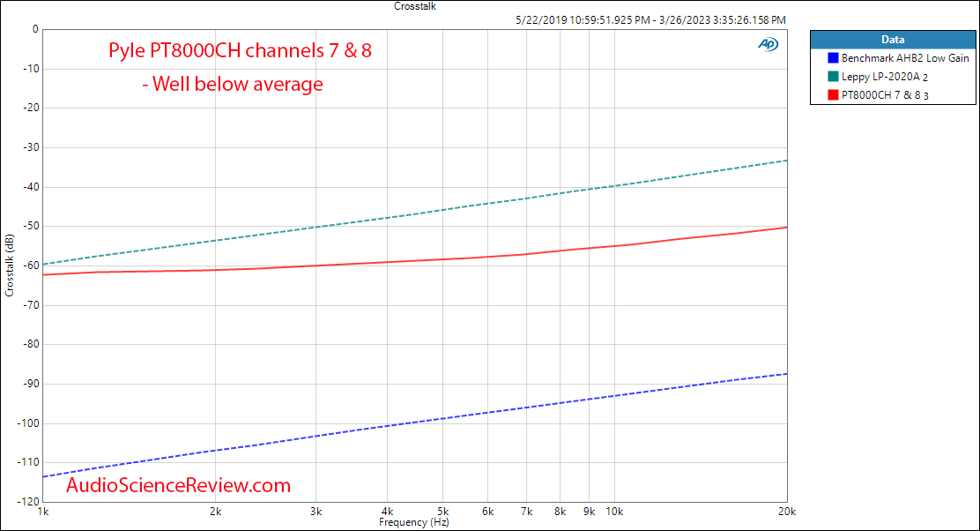Click the '4k' frequency tick label
The width and height of the screenshot is (980, 531).
tap(388, 512)
